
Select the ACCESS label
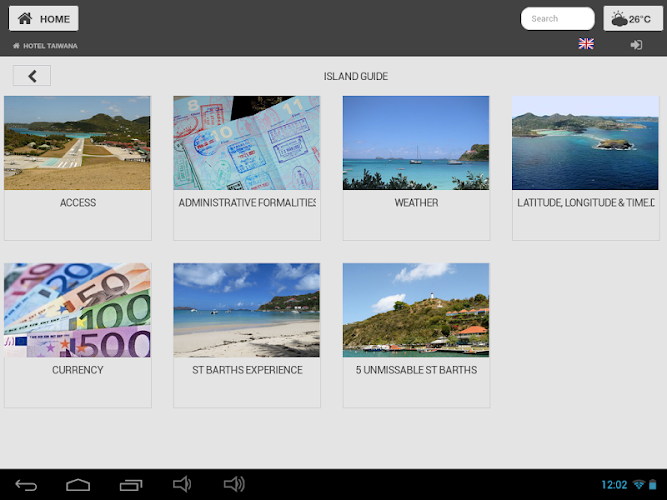pos(78,203)
